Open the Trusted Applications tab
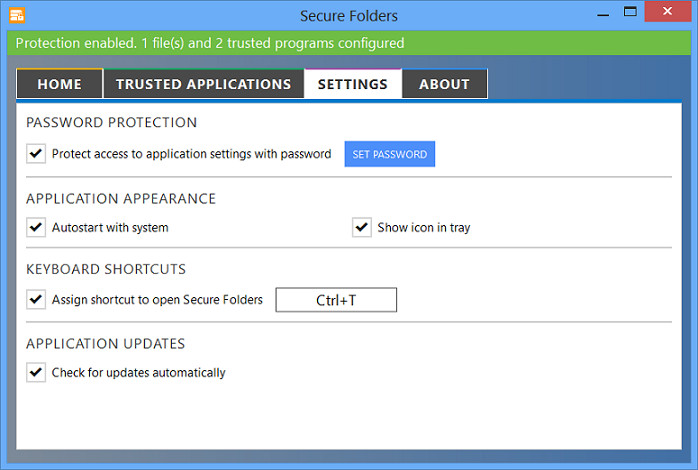698x470 pixels. coord(204,84)
